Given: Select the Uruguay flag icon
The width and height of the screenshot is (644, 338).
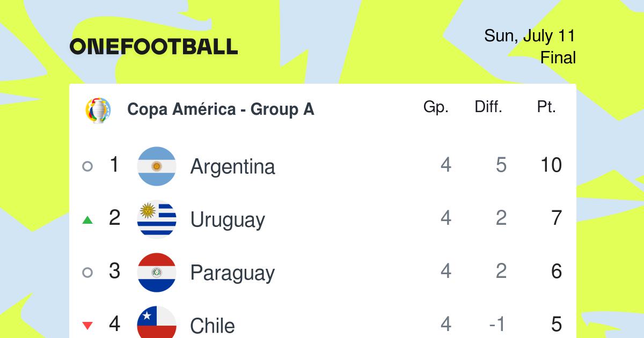Looking at the screenshot, I should point(157,219).
